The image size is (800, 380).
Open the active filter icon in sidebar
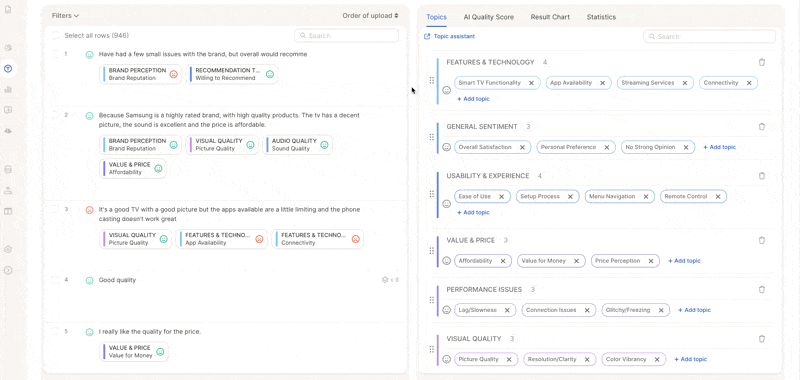coord(8,68)
